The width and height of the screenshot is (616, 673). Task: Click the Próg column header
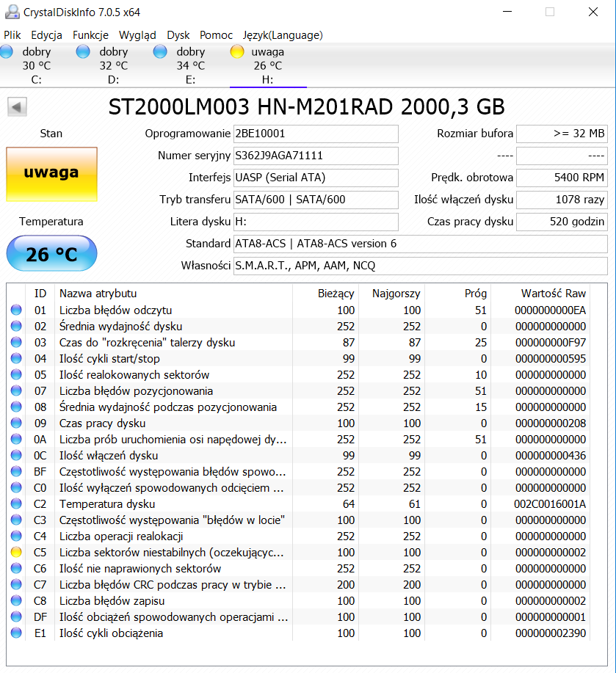pos(458,293)
